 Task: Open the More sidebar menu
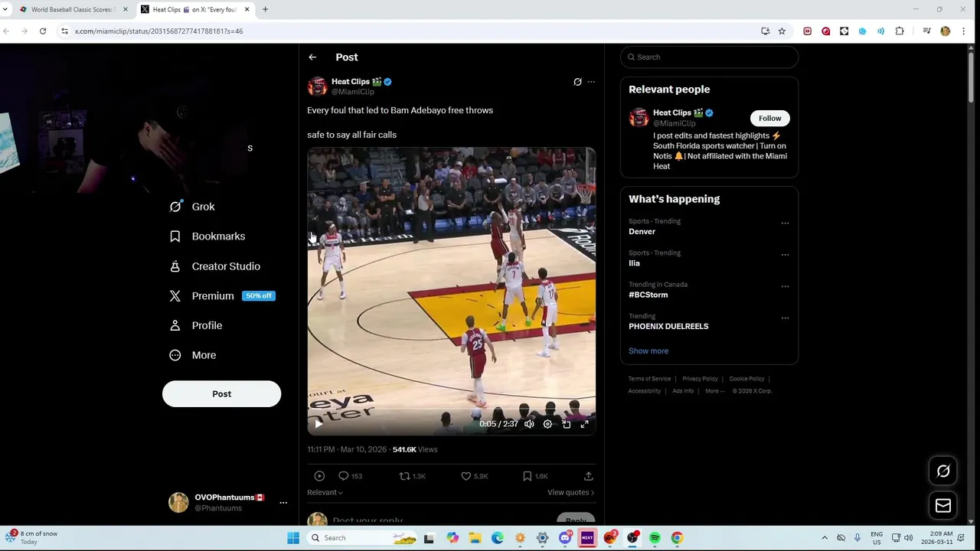[192, 355]
